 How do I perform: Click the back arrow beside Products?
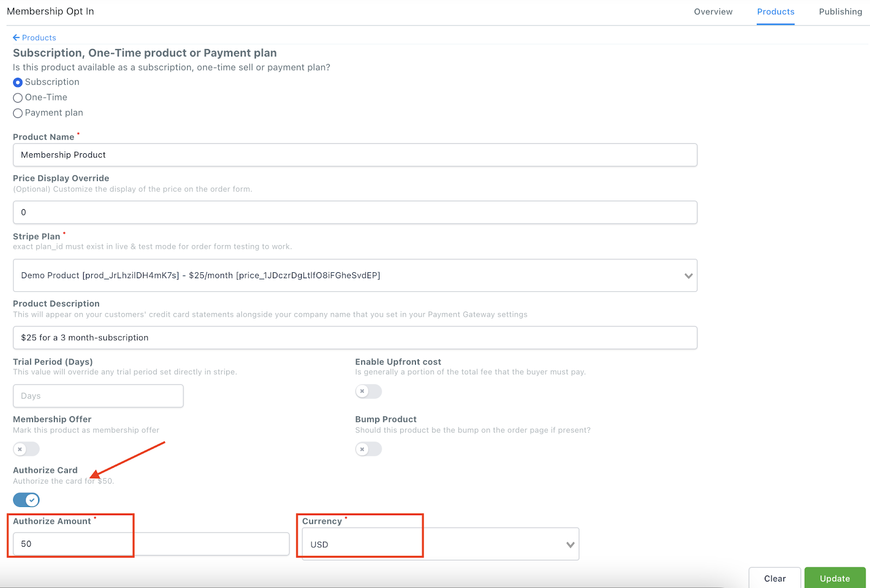(x=16, y=37)
